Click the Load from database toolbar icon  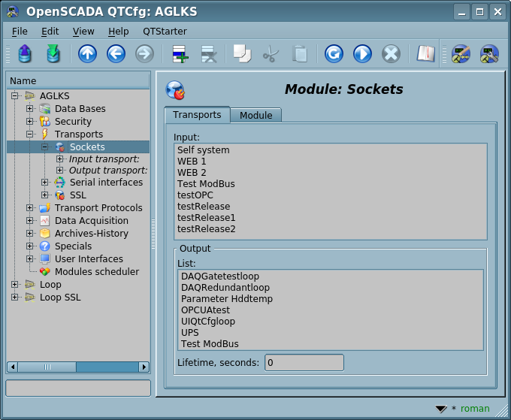tap(25, 54)
